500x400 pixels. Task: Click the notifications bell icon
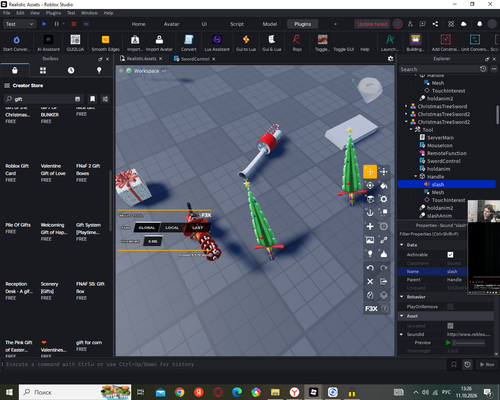click(x=479, y=24)
